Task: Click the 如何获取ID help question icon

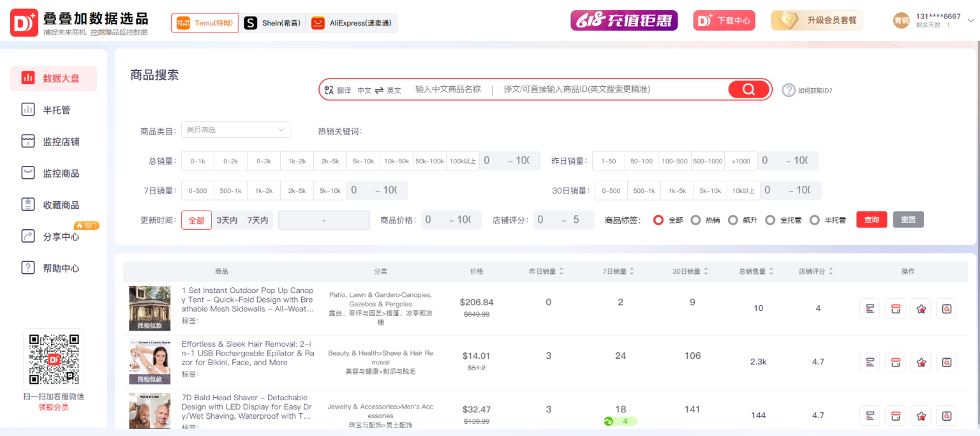Action: 789,90
